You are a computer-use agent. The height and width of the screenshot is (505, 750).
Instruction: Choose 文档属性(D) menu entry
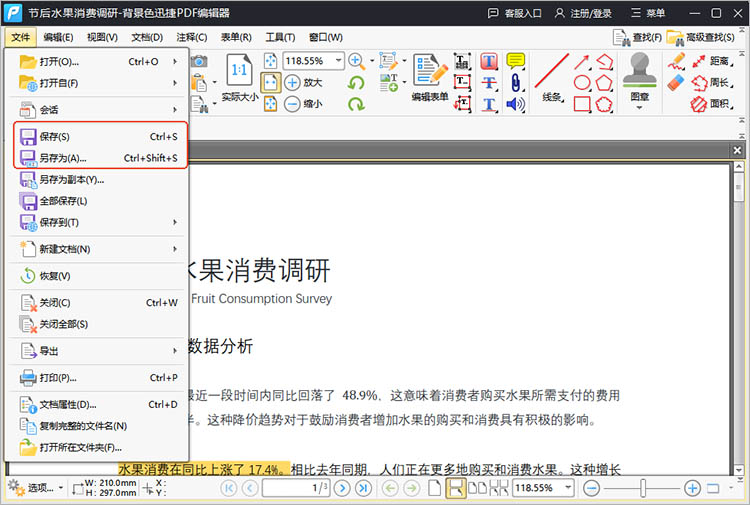99,405
